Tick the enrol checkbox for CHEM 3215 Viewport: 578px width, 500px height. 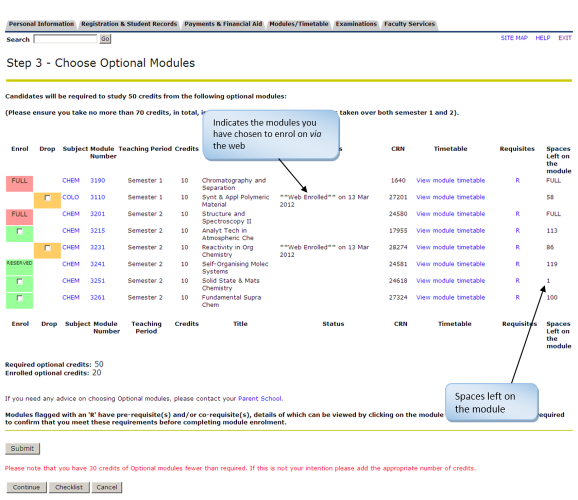pos(20,231)
